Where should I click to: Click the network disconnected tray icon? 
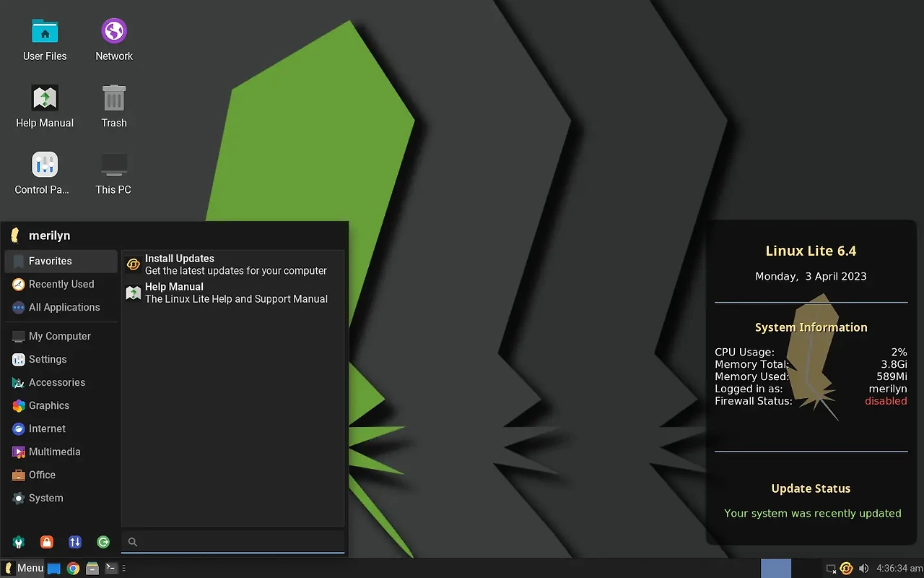coord(832,569)
